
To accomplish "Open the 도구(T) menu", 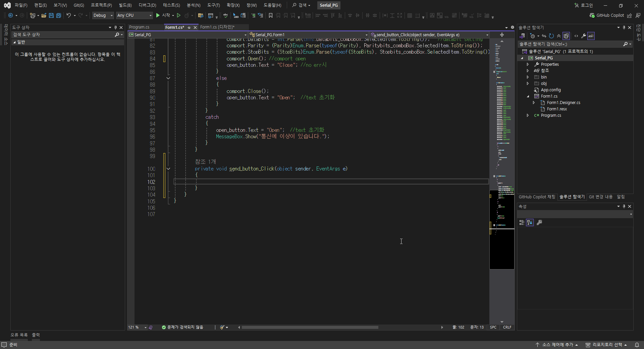I will (x=213, y=5).
